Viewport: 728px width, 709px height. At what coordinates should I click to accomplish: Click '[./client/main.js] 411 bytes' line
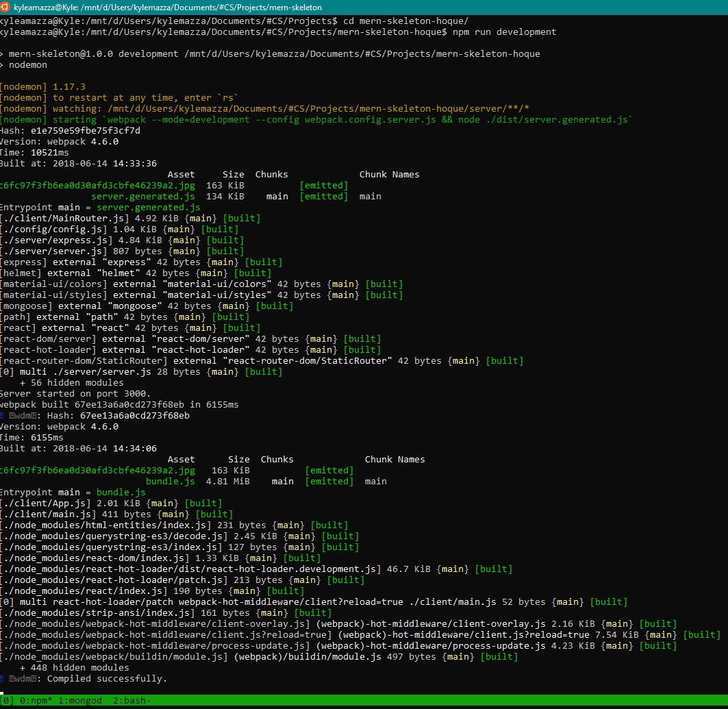pos(116,514)
